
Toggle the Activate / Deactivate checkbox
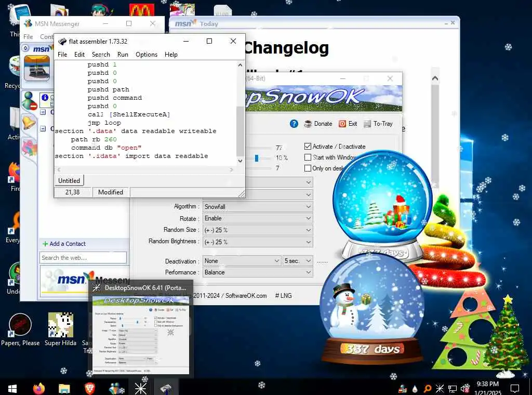click(x=308, y=146)
